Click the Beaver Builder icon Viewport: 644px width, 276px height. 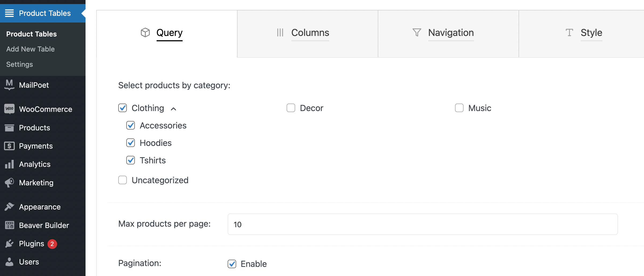coord(9,225)
